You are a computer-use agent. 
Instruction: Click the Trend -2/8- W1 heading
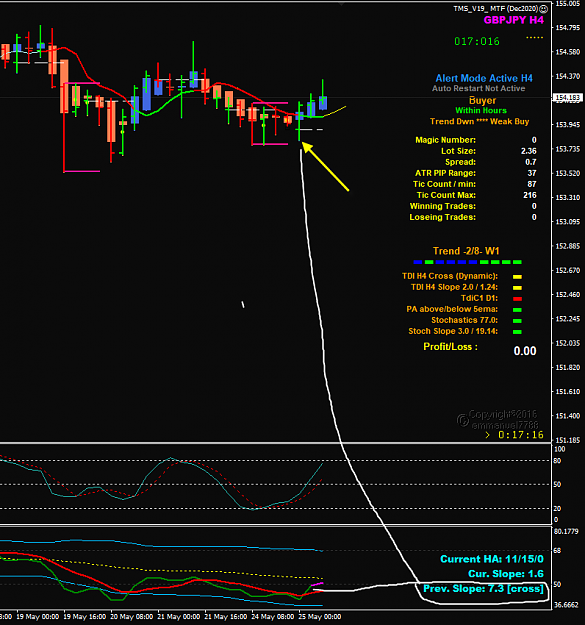[x=466, y=251]
